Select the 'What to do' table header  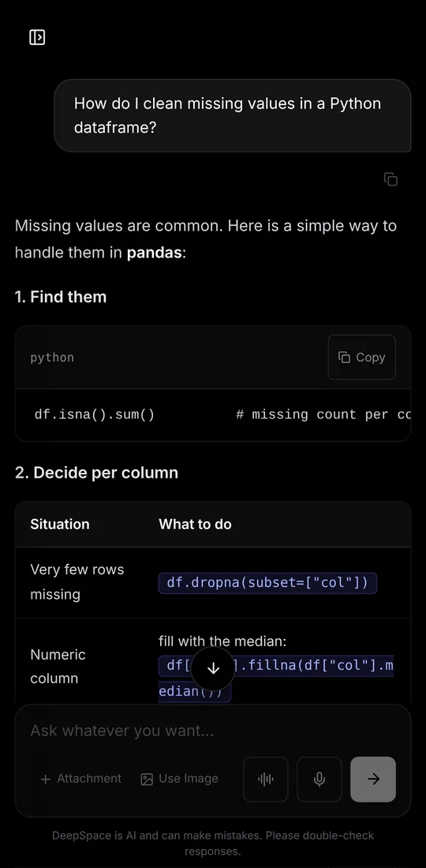(x=196, y=524)
